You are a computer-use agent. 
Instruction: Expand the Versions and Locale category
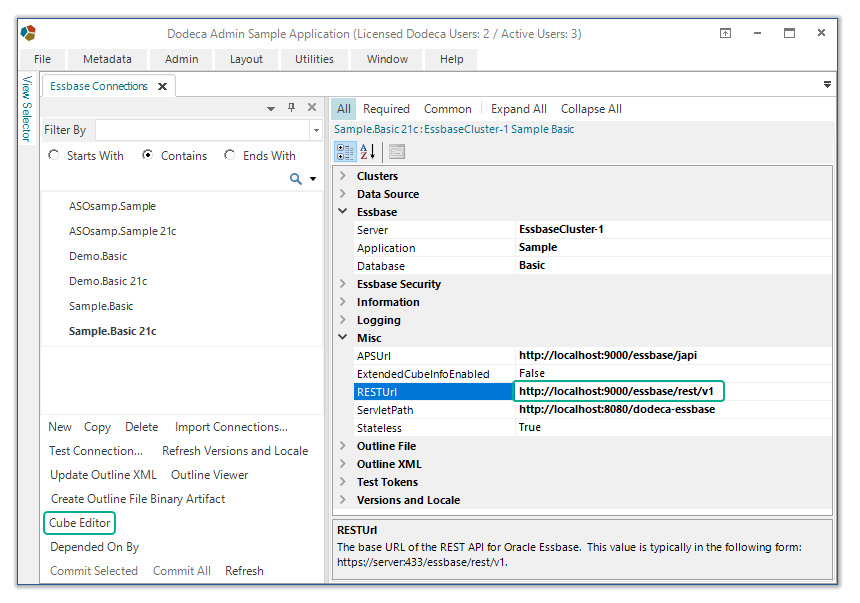pos(343,500)
